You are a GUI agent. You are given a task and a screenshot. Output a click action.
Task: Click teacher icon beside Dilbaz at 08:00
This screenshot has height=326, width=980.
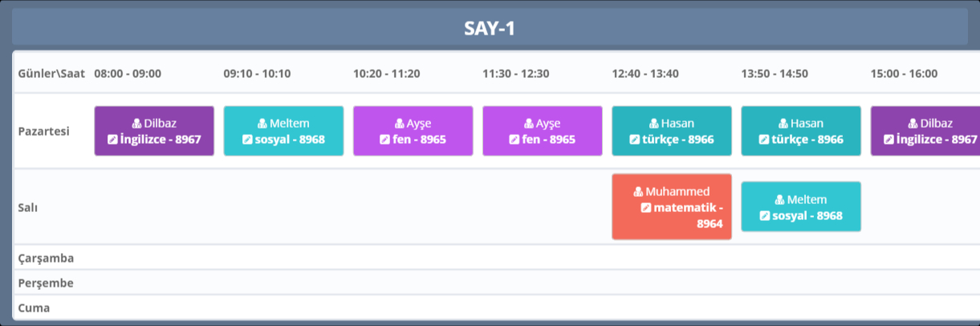click(137, 124)
